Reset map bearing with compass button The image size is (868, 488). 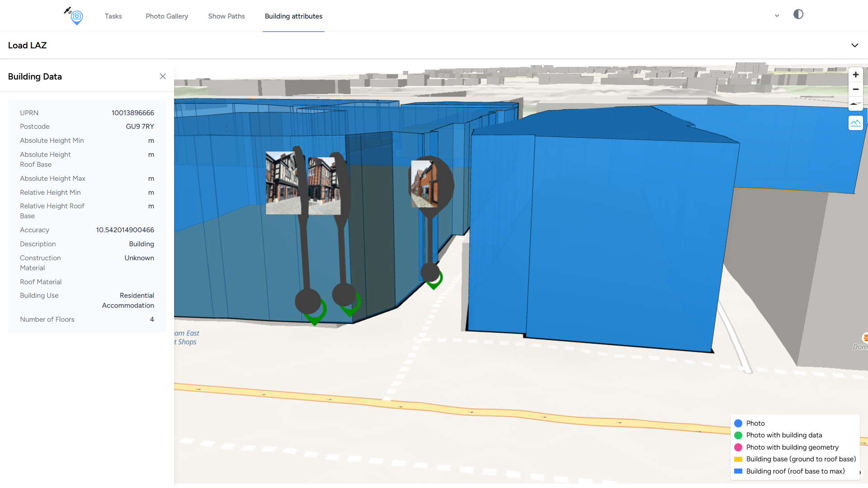click(x=855, y=104)
